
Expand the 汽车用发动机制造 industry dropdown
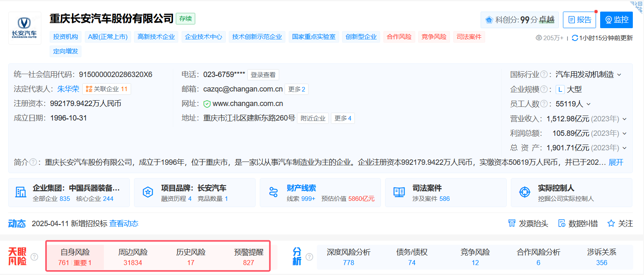(x=619, y=75)
